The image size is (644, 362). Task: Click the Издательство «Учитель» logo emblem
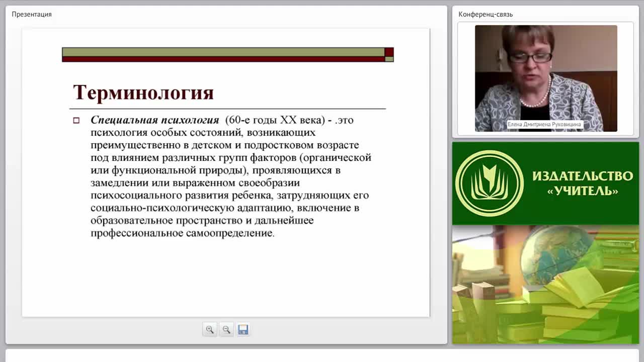pos(490,183)
